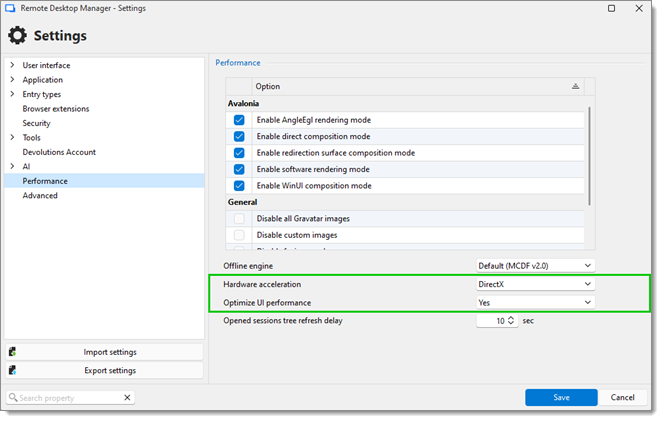Click the Settings gear icon
Viewport: 662px width, 421px height.
click(x=17, y=36)
